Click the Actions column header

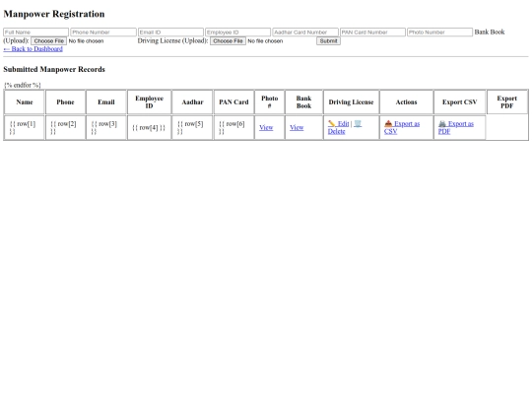coord(407,102)
